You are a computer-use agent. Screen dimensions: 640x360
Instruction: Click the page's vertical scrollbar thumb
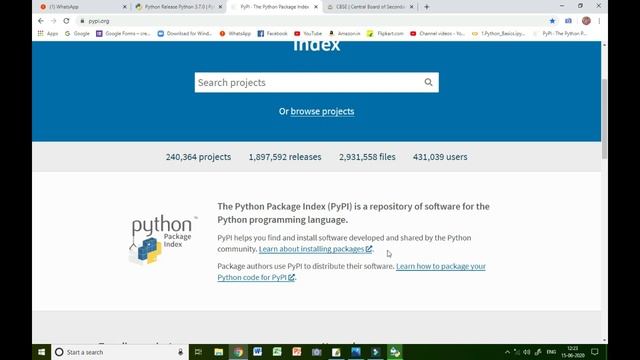point(604,118)
